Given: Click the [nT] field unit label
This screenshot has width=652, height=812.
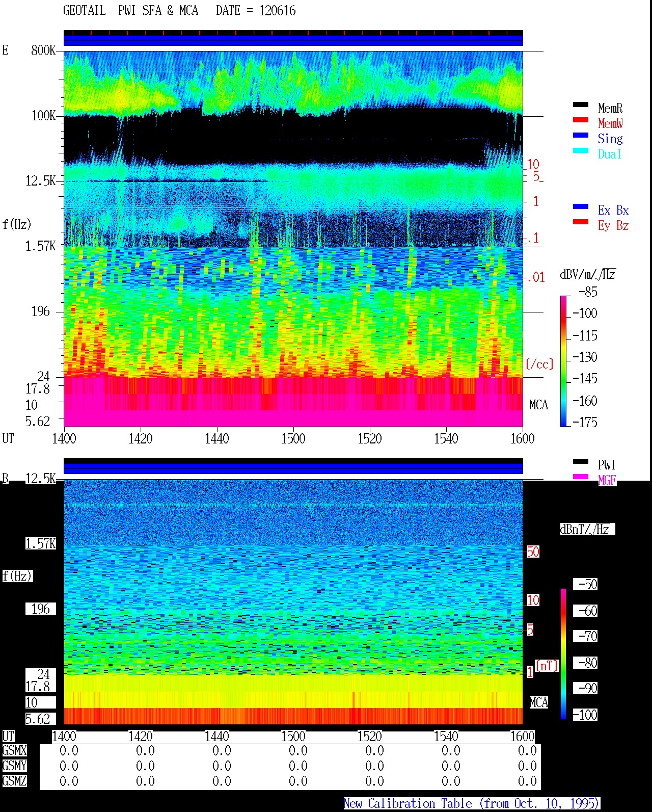Looking at the screenshot, I should point(547,666).
